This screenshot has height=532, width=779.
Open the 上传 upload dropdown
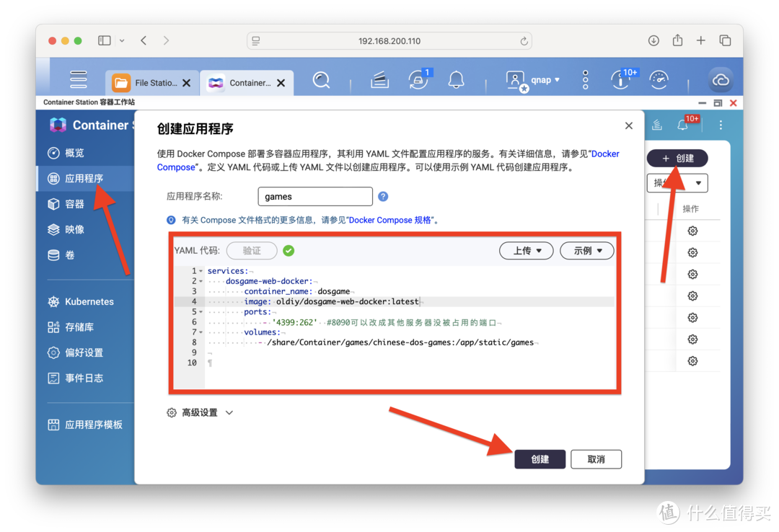point(526,250)
